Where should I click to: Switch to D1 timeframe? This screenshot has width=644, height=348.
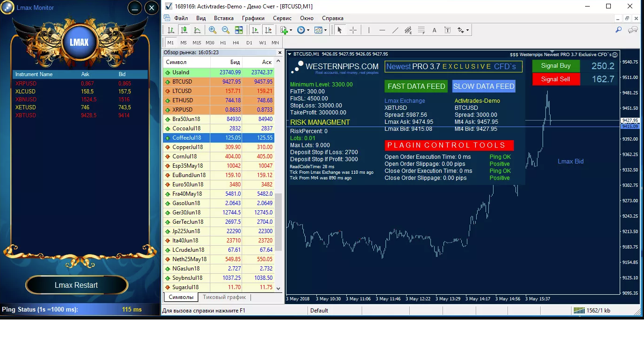coord(249,43)
